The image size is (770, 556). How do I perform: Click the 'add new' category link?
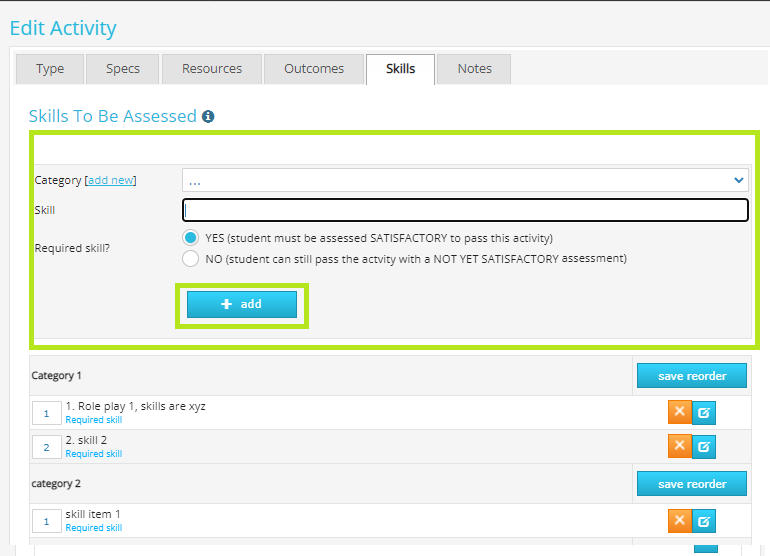coord(110,180)
